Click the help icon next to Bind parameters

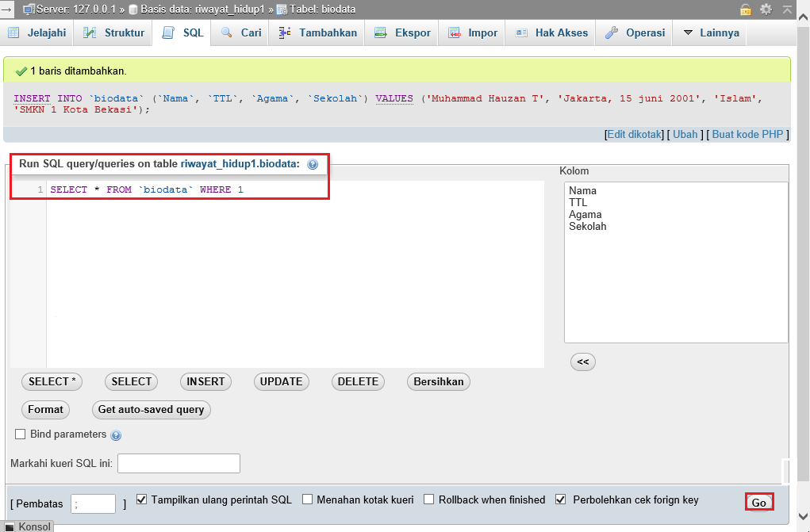[x=116, y=434]
